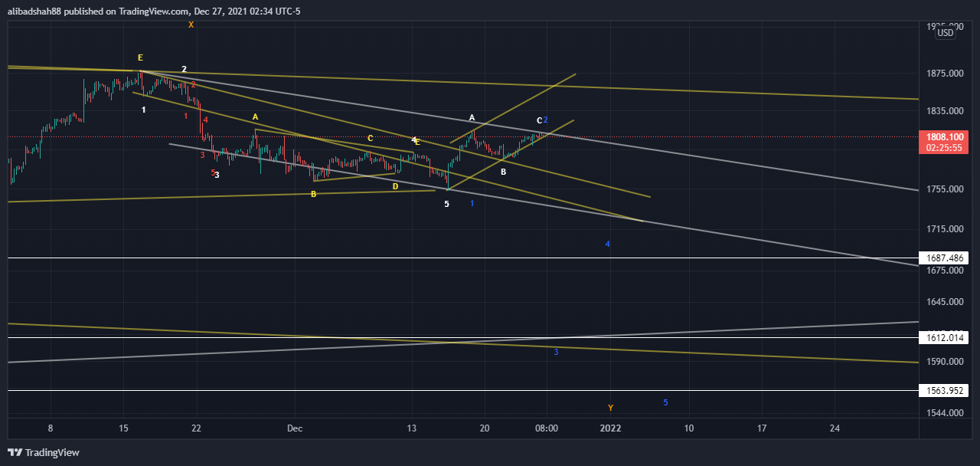Click the 20 date label on time axis
The image size is (980, 466).
[x=485, y=428]
